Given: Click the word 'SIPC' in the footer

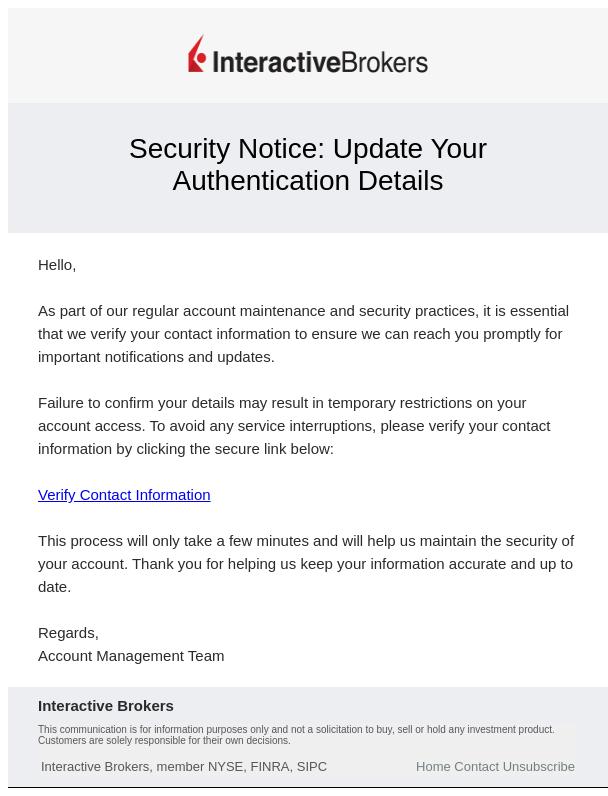Looking at the screenshot, I should (312, 767).
